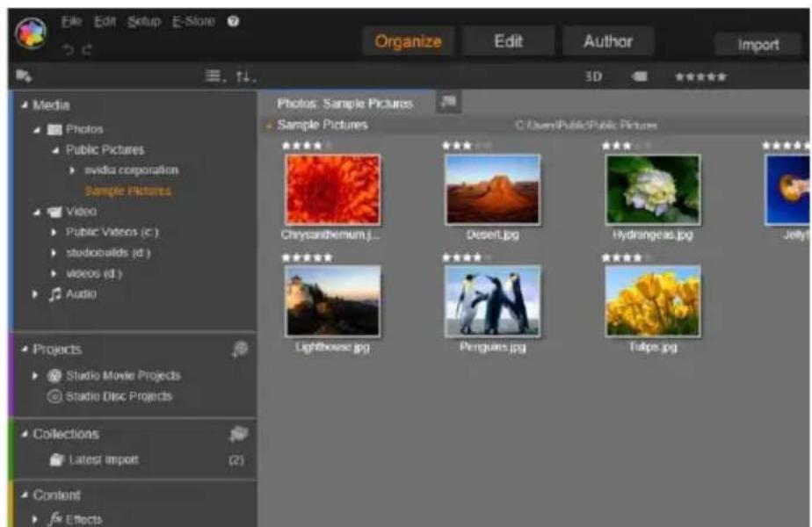Collapse the Content section
812x527 pixels.
tap(25, 495)
